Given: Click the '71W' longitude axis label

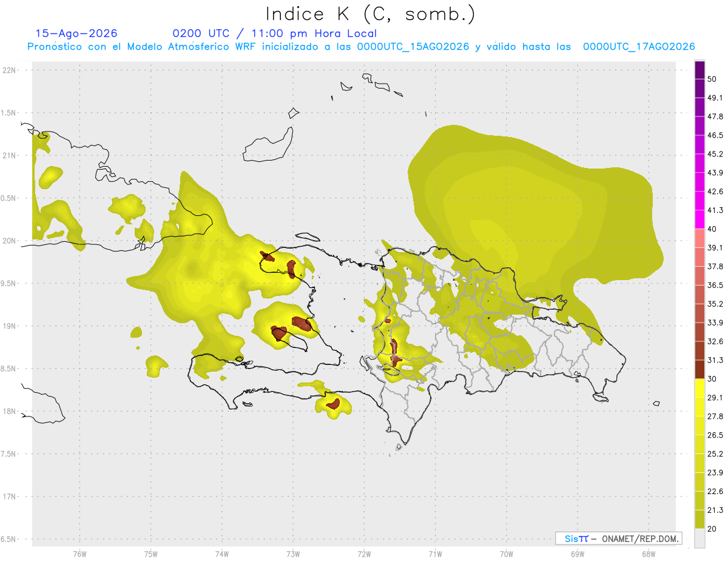Looking at the screenshot, I should coord(435,554).
